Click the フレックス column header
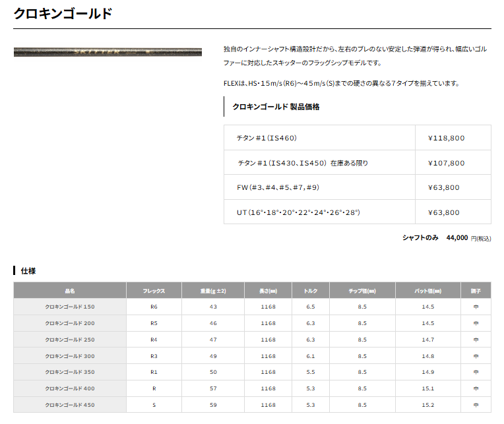The image size is (504, 424). (x=154, y=291)
